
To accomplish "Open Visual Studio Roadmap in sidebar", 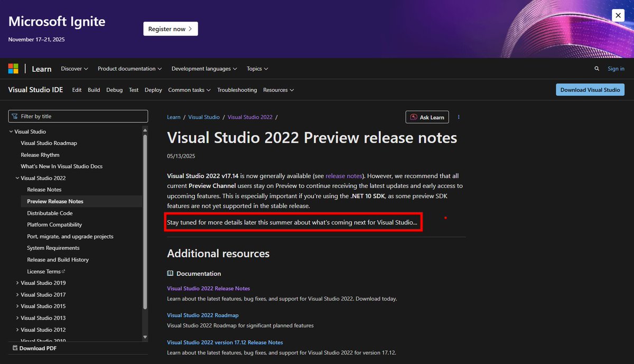I will tap(49, 143).
